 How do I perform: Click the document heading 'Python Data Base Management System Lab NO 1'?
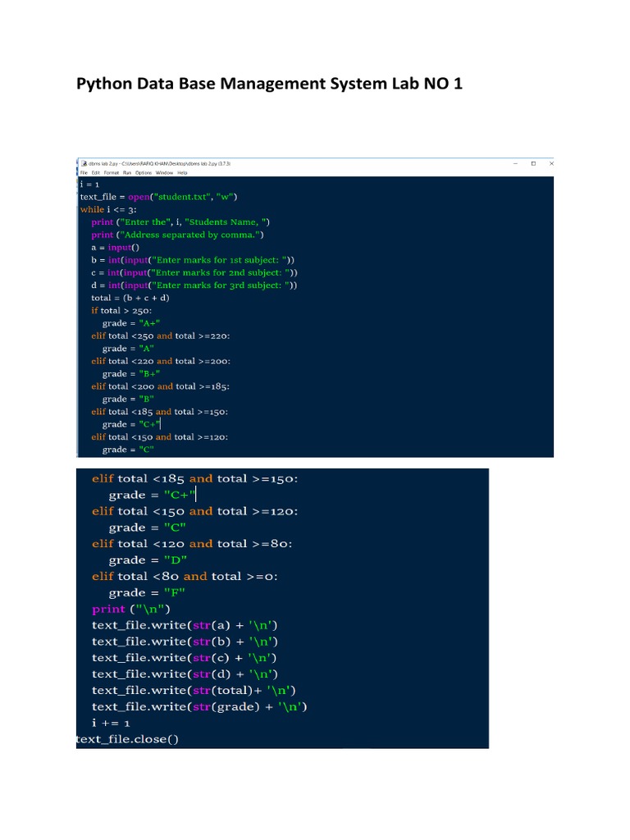pyautogui.click(x=269, y=84)
